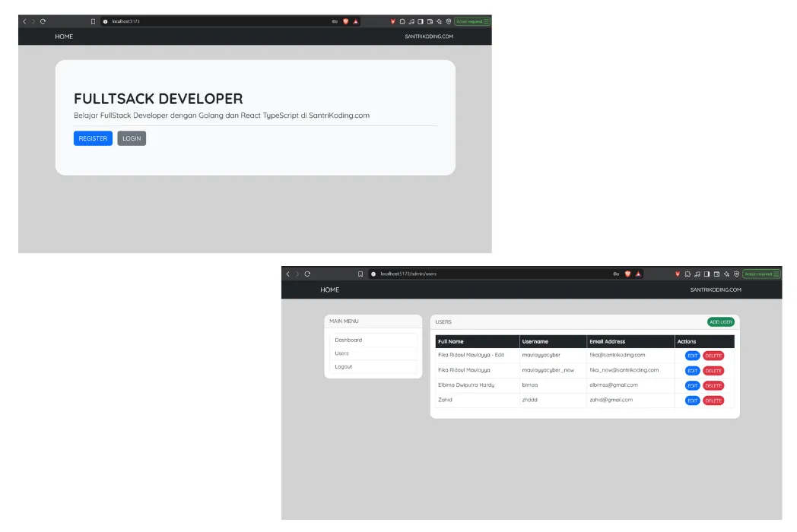
Task: Go forward in the bottom admin users window
Action: pyautogui.click(x=297, y=274)
